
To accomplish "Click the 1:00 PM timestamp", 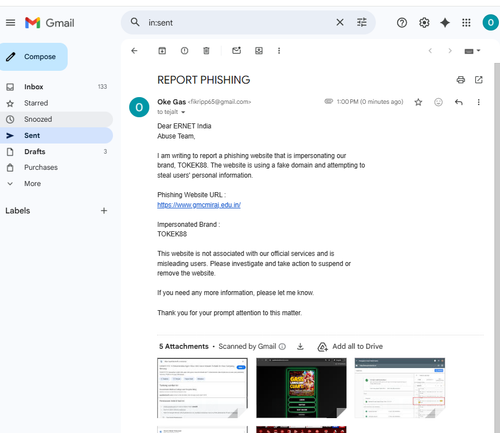I will click(370, 102).
